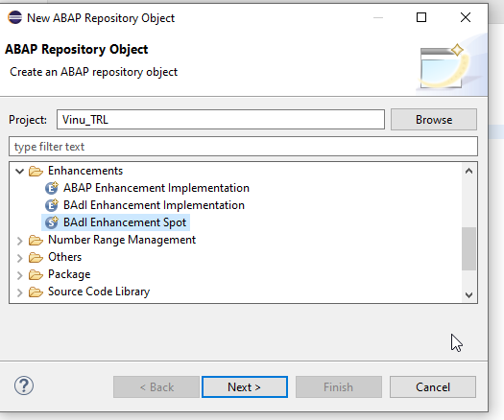Click the BAdI Enhancement Spot icon
The width and height of the screenshot is (504, 420).
(x=52, y=222)
